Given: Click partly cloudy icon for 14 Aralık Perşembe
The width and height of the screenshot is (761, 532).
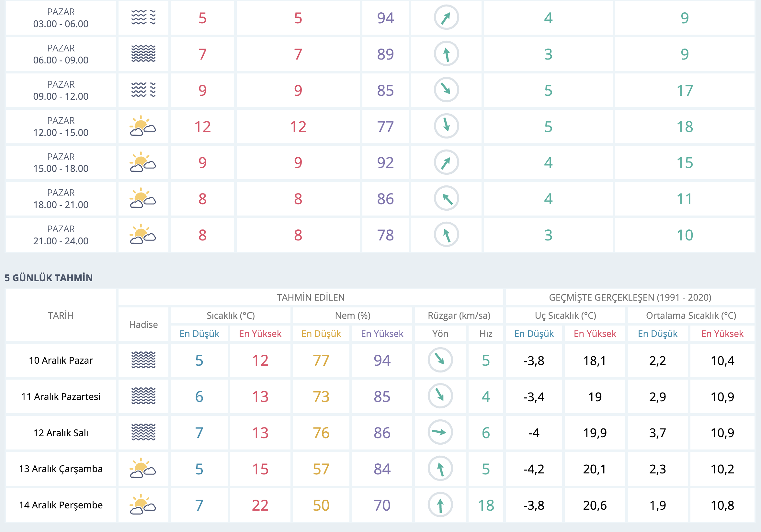Looking at the screenshot, I should [143, 505].
